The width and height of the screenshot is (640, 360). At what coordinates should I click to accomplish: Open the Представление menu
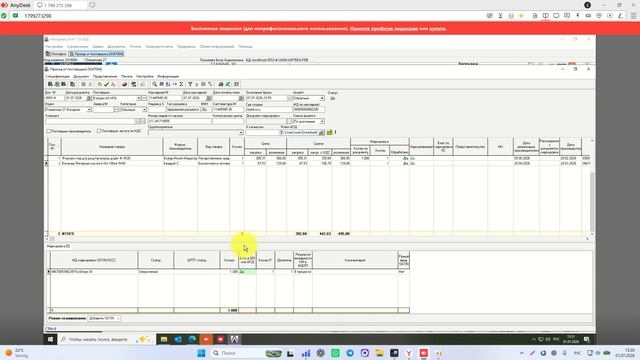[x=105, y=76]
